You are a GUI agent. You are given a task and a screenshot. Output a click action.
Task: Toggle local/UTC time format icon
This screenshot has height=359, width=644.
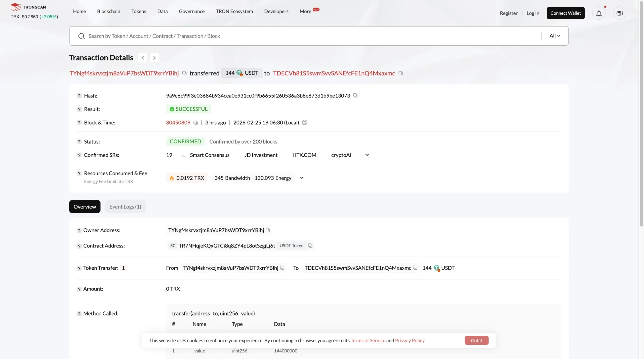pyautogui.click(x=305, y=123)
